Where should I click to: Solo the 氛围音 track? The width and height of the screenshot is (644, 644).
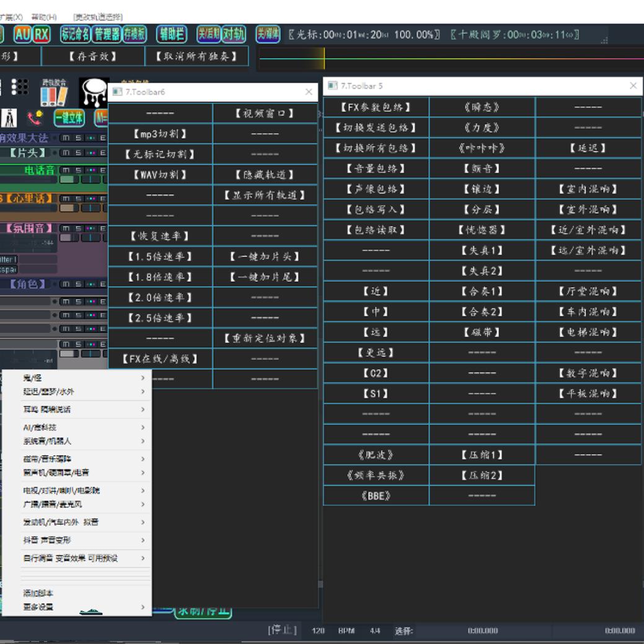click(x=79, y=228)
